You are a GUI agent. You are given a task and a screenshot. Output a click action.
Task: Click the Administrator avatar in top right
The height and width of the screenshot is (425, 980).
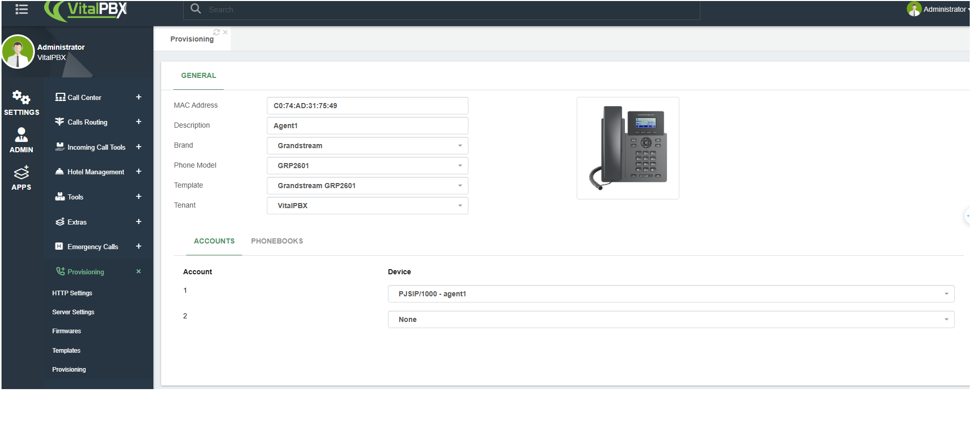pyautogui.click(x=914, y=9)
